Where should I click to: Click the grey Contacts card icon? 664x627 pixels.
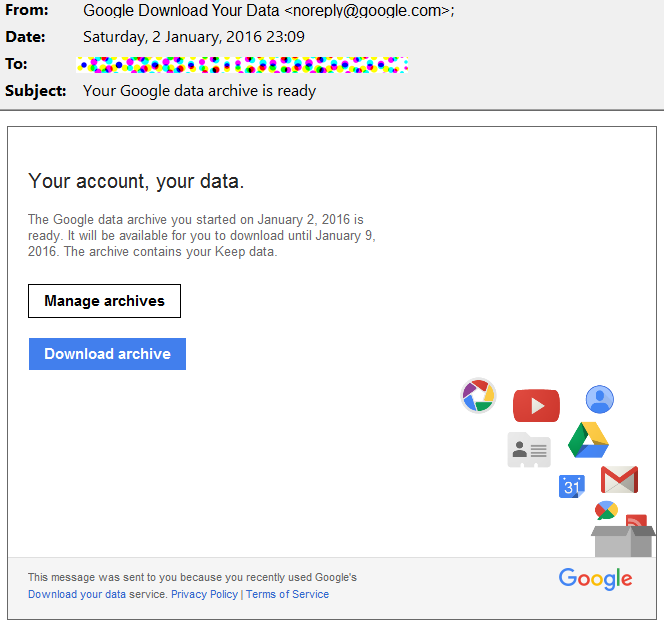[529, 450]
